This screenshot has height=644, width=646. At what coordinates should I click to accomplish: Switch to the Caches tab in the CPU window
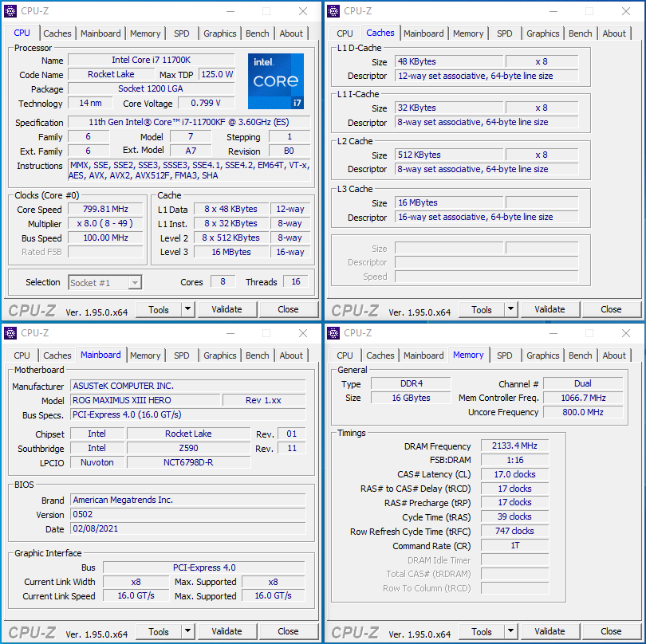[x=57, y=33]
